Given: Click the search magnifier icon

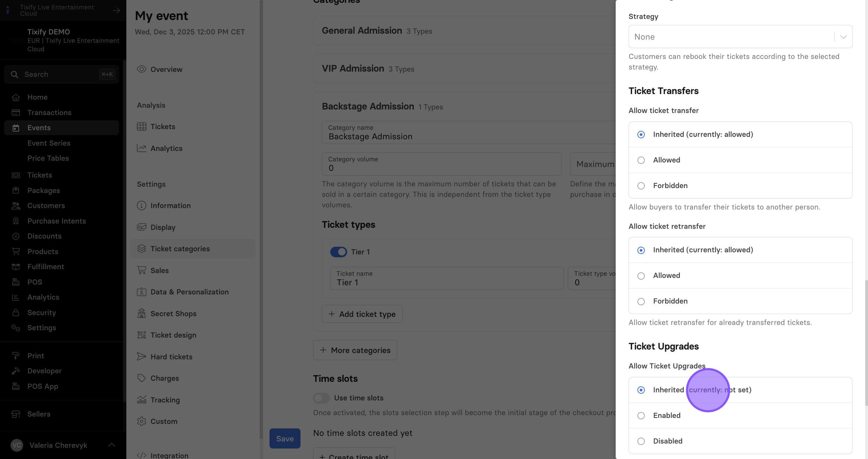Looking at the screenshot, I should tap(14, 74).
